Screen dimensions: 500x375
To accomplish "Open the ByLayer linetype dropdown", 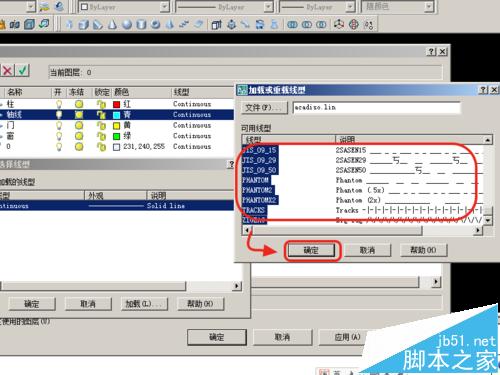I will 268,7.
